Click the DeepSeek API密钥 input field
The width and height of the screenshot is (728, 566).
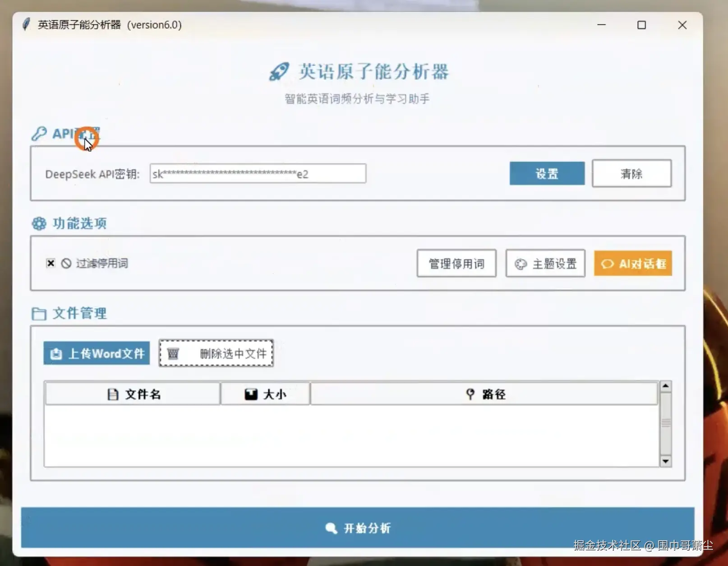point(257,173)
